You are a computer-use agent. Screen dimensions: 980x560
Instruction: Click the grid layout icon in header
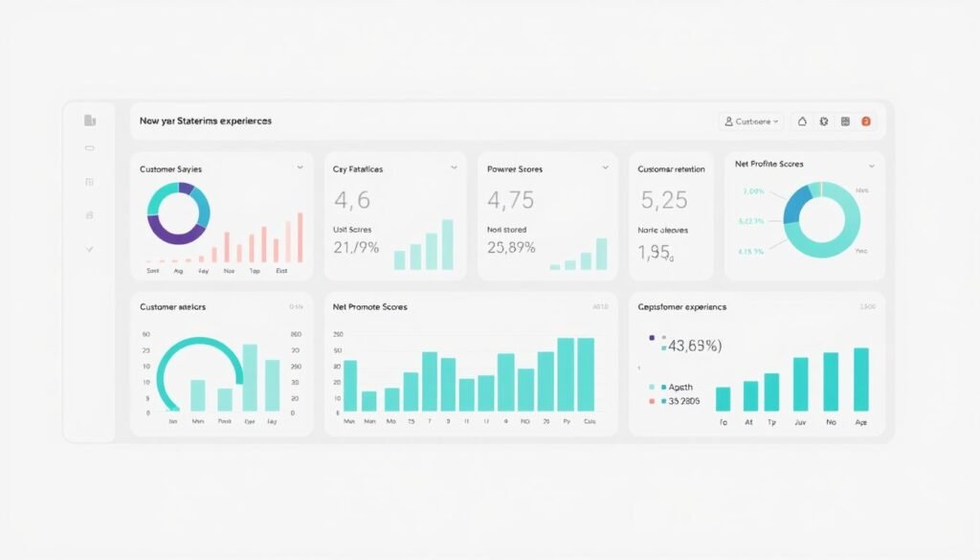click(x=844, y=122)
